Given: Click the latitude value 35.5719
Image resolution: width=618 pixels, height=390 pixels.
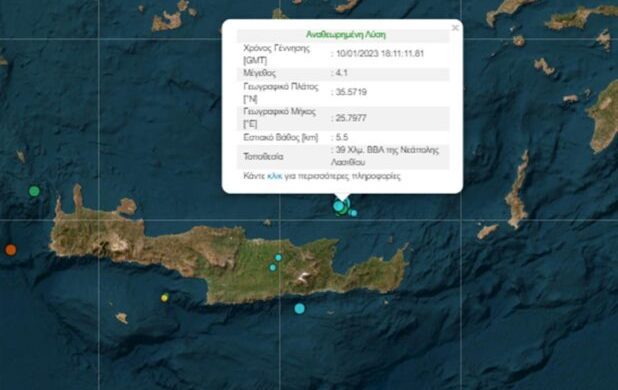Looking at the screenshot, I should (351, 92).
